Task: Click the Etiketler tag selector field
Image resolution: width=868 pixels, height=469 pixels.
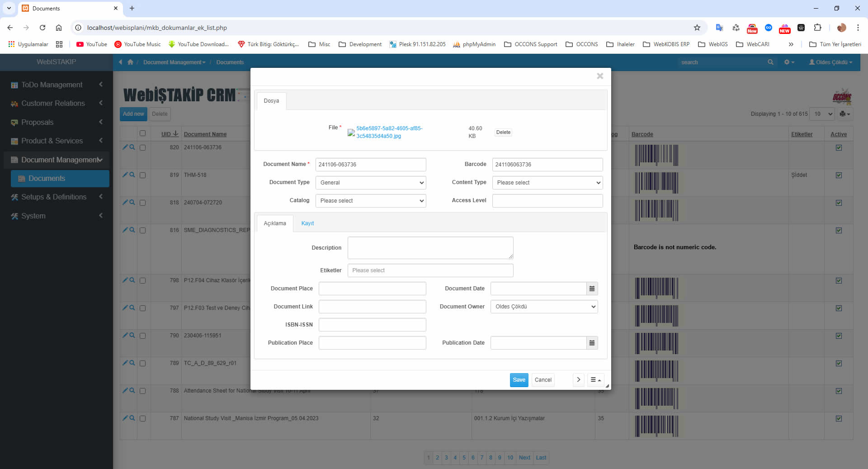Action: pyautogui.click(x=430, y=270)
